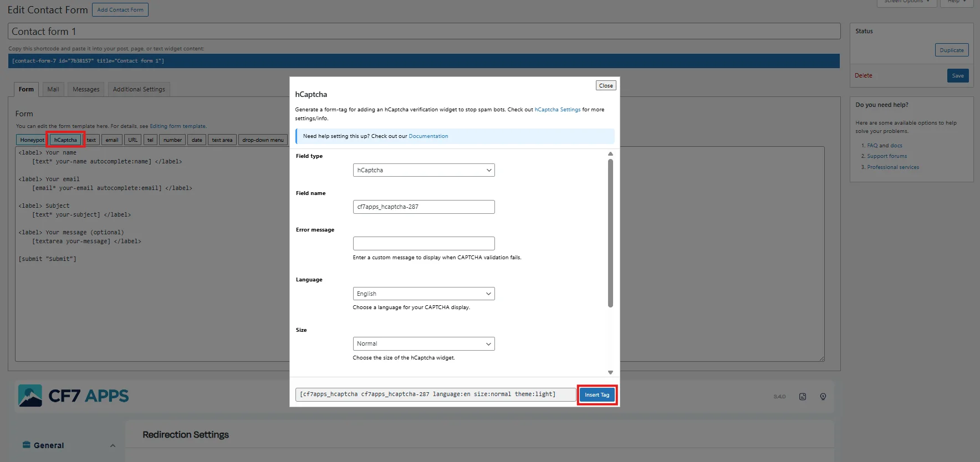Screen dimensions: 980x462
Task: Open the Size Normal dropdown
Action: (423, 343)
